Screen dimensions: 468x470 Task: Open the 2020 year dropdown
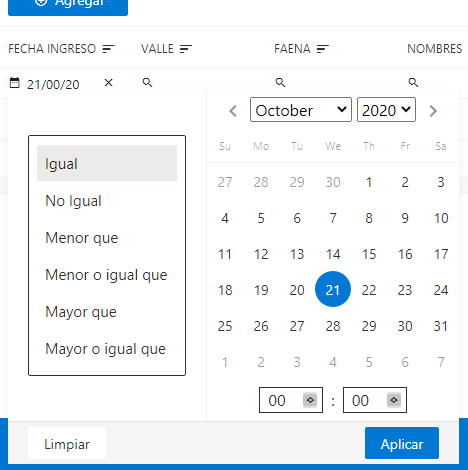386,110
